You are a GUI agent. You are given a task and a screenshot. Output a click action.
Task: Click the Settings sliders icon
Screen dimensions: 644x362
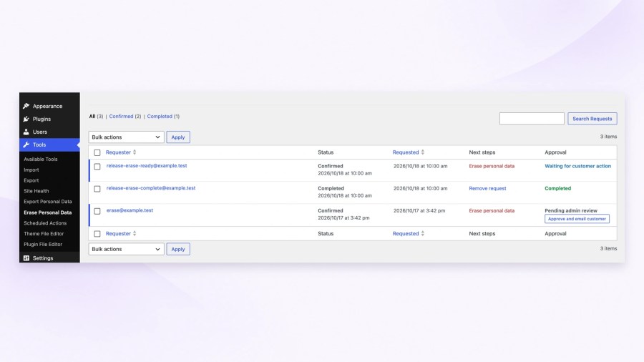point(26,258)
